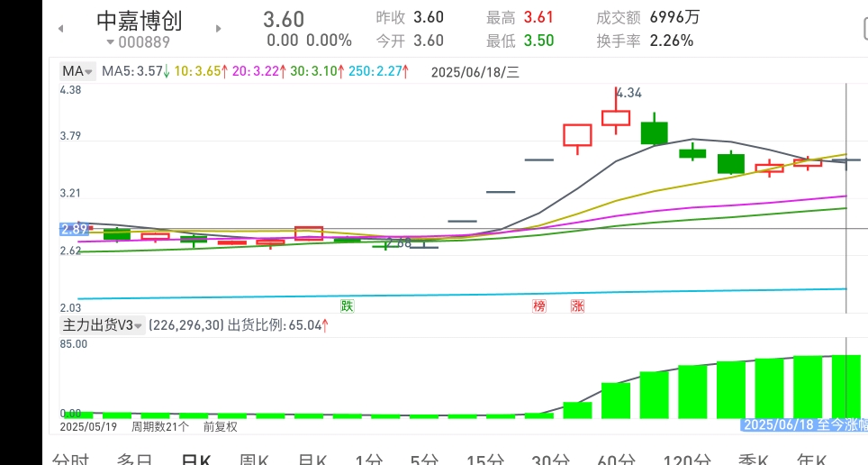
Task: Click the 2025/05/19 start date label
Action: pos(88,427)
